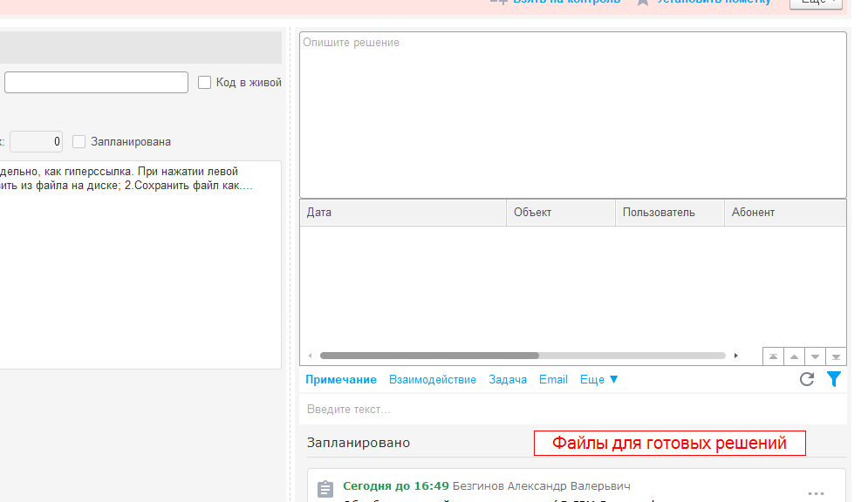
Task: Open the blue filter funnel icon
Action: click(x=834, y=379)
